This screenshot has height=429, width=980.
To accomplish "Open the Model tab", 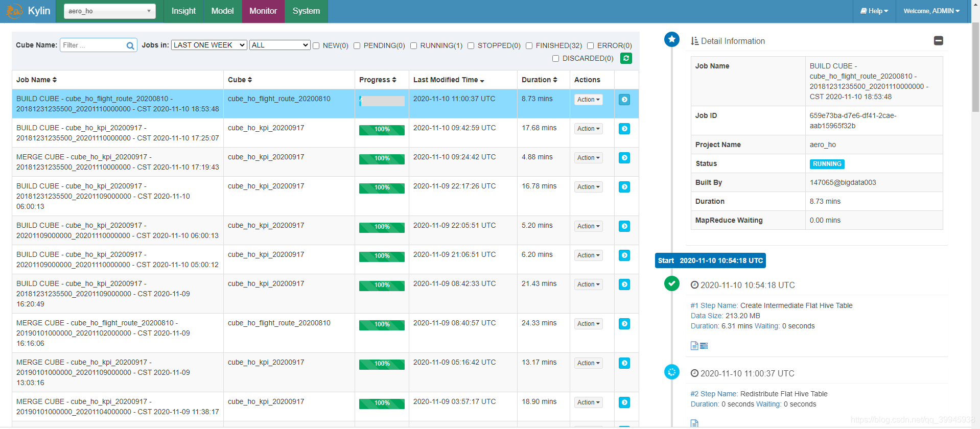I will click(222, 11).
